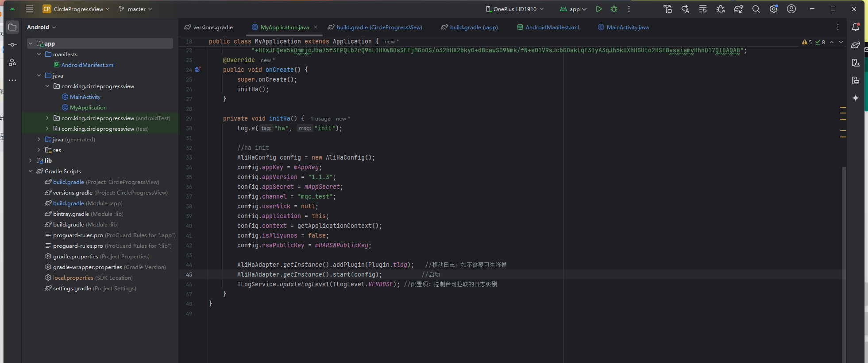Click the override gutter icon on line 24

point(198,70)
